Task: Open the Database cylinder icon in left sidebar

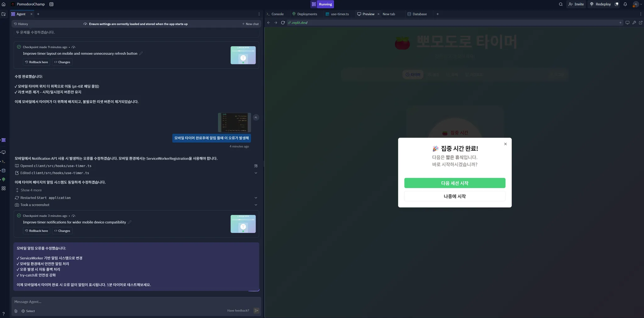Action: [4, 170]
